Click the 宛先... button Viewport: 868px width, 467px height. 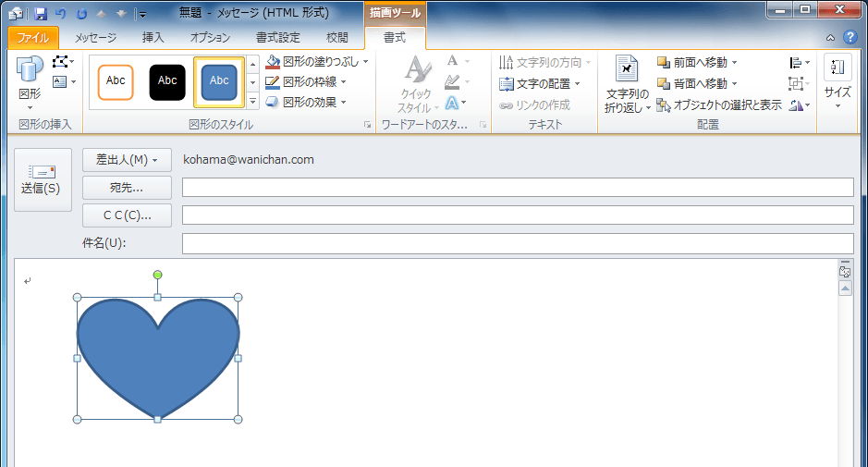[x=127, y=188]
